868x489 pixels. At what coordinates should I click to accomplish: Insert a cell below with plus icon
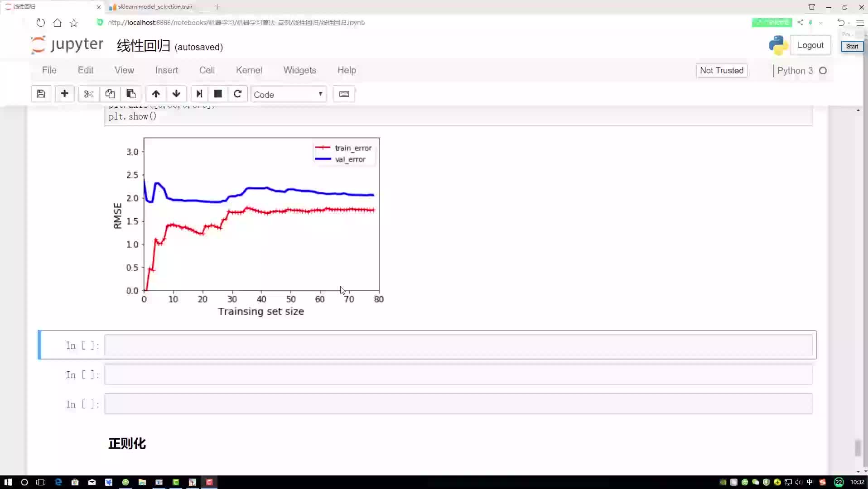coord(65,94)
